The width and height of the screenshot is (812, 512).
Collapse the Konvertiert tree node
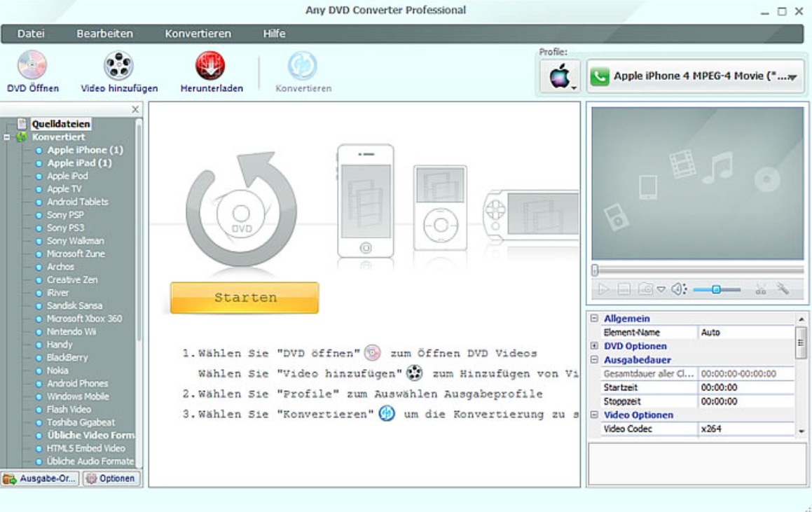click(7, 137)
